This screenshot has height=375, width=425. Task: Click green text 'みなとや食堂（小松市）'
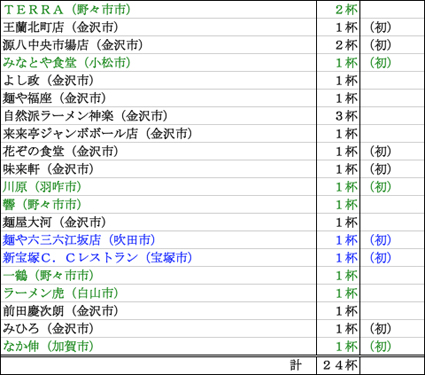tap(67, 63)
